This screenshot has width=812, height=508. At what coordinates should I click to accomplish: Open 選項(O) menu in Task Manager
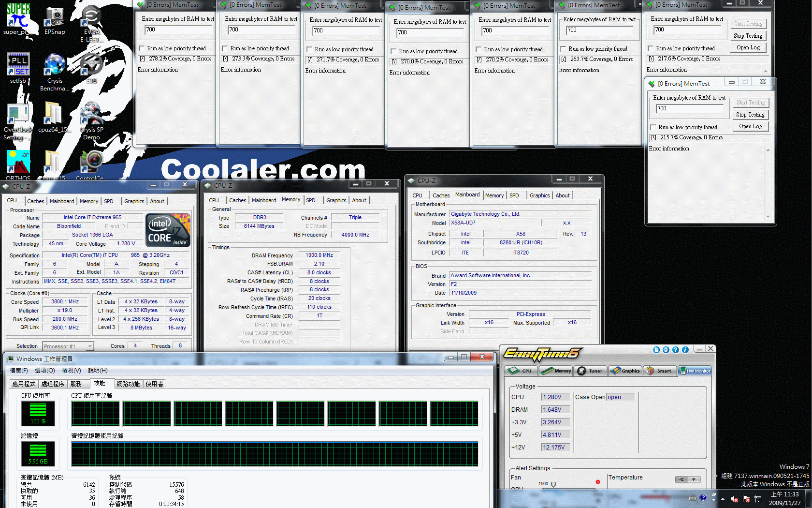coord(45,371)
